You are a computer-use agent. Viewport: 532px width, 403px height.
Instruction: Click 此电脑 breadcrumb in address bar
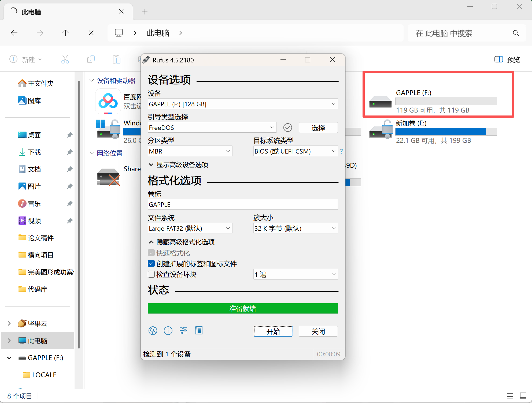click(158, 33)
